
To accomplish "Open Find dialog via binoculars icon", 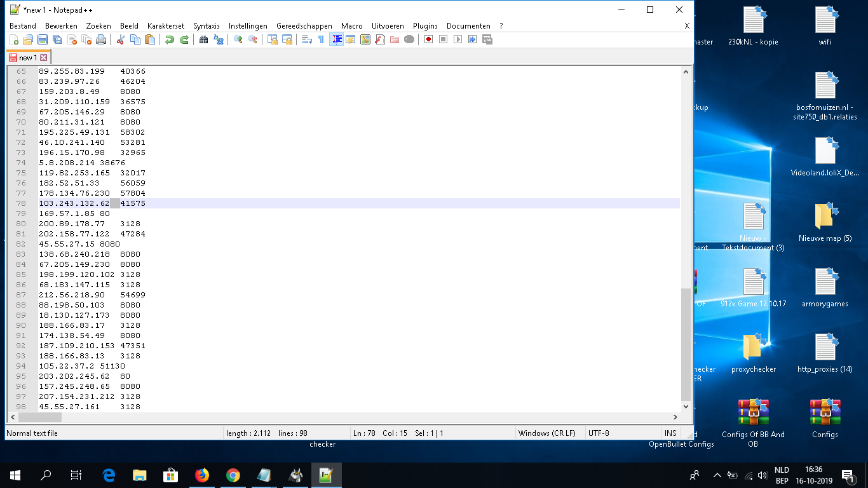I will click(203, 39).
